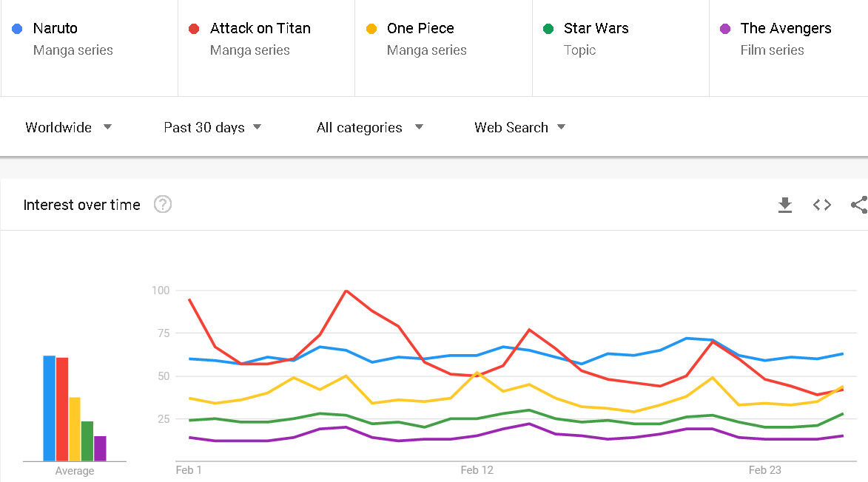Click the share icon
This screenshot has width=868, height=482.
pos(858,205)
